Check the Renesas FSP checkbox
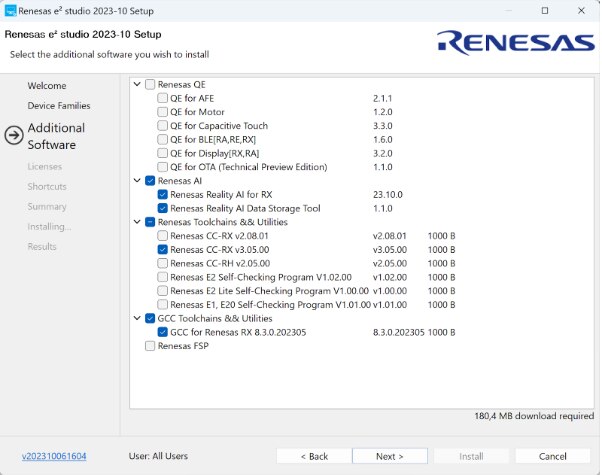This screenshot has height=475, width=602. tap(150, 346)
